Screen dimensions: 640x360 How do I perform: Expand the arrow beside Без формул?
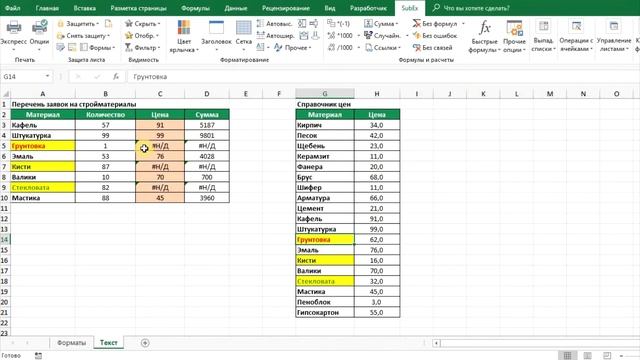coord(463,24)
